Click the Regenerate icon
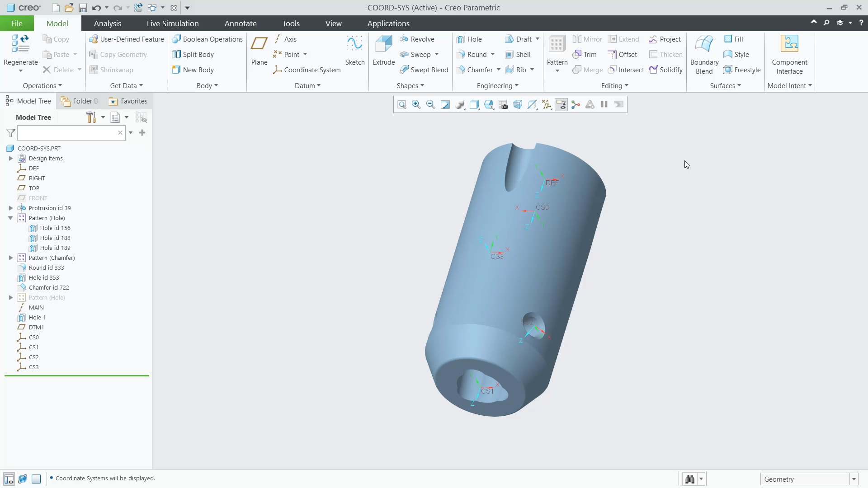 pyautogui.click(x=20, y=44)
